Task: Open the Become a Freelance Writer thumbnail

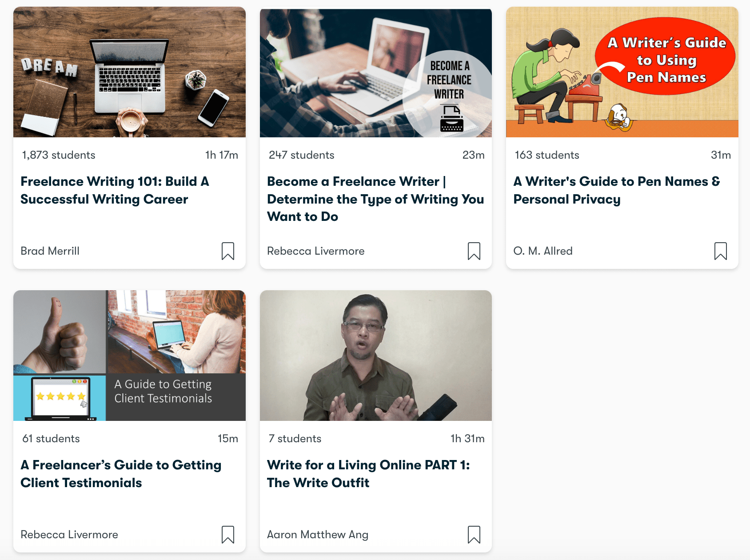Action: pos(376,72)
